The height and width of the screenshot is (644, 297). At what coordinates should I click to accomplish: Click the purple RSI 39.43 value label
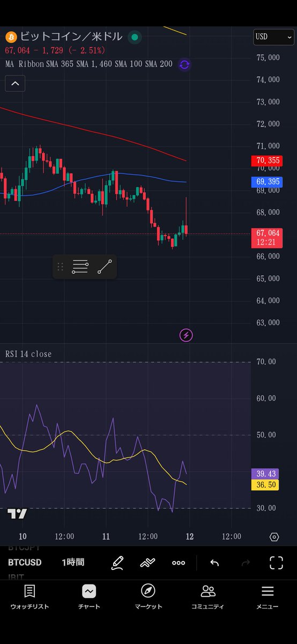point(266,474)
